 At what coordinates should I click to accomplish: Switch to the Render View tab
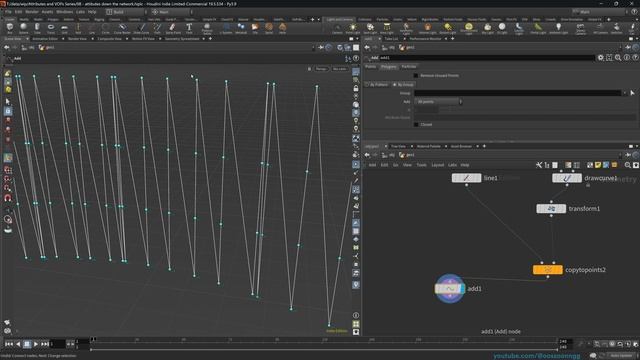pyautogui.click(x=77, y=39)
